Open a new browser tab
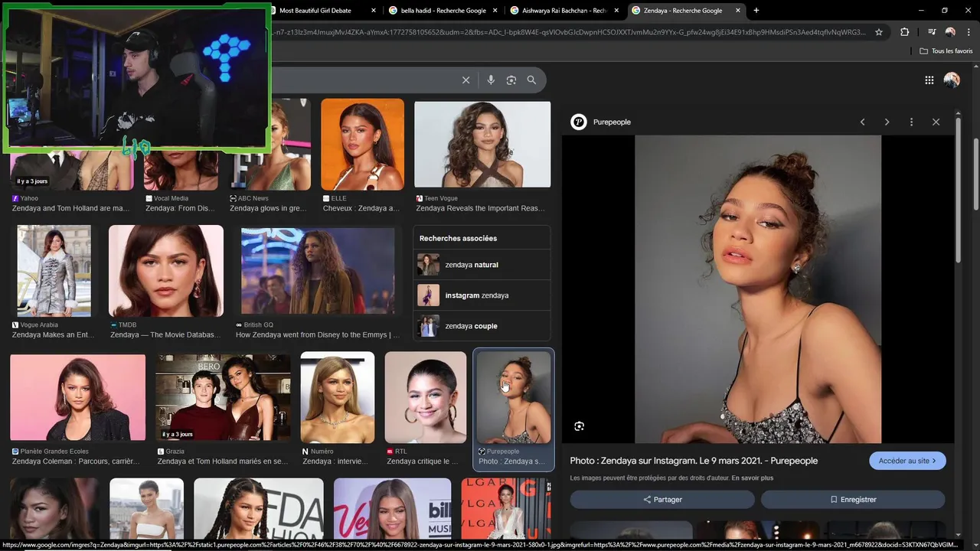Screen dimensions: 980x551 [x=756, y=10]
